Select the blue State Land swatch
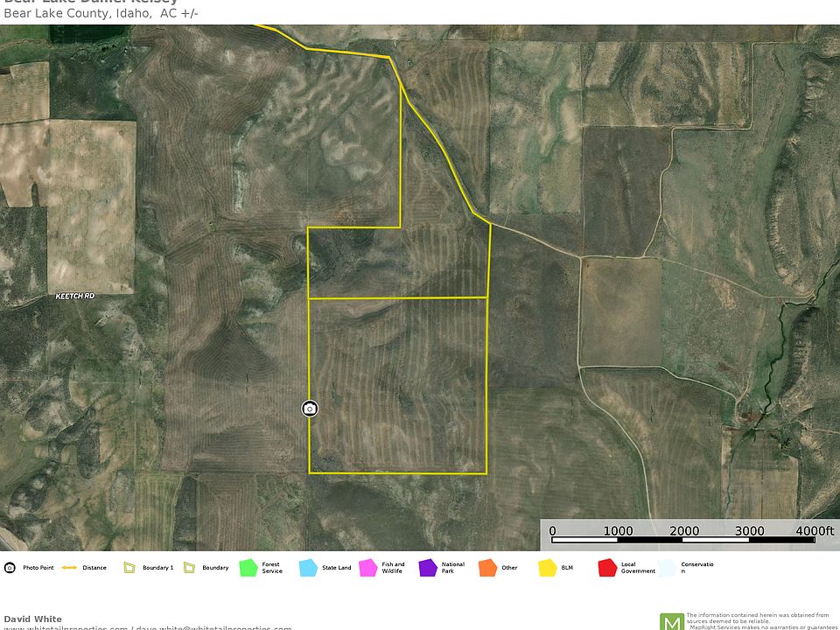This screenshot has height=630, width=840. [309, 568]
